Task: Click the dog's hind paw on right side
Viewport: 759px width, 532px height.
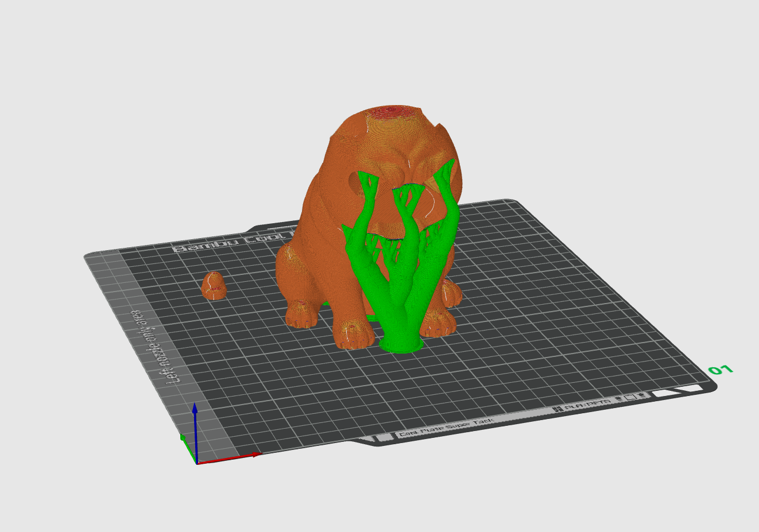Action: point(450,292)
